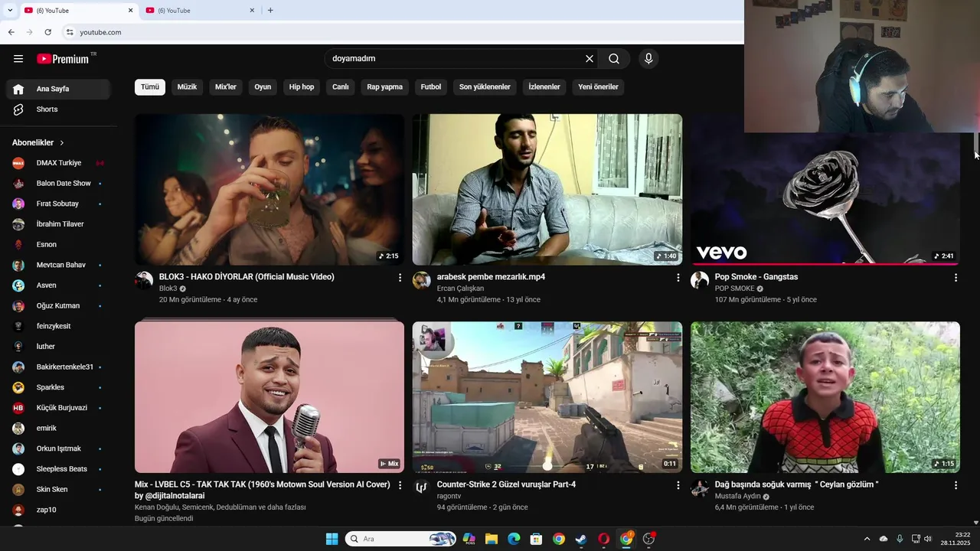Start voice search with microphone icon
Viewport: 980px width, 551px height.
pos(648,59)
